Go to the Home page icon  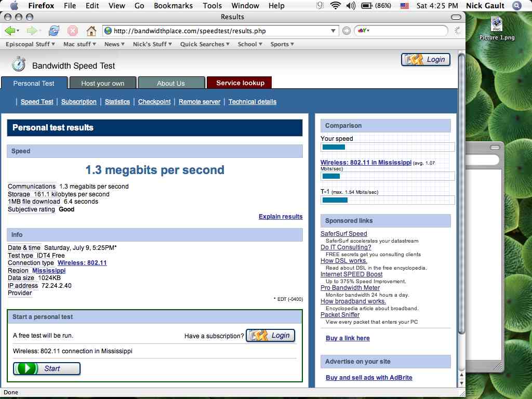pyautogui.click(x=91, y=31)
